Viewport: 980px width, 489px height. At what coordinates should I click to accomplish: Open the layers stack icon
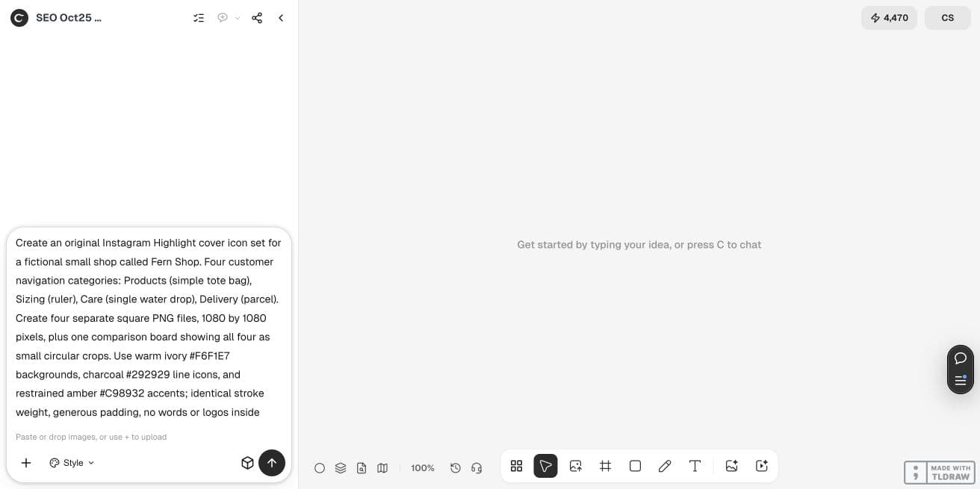pos(341,468)
